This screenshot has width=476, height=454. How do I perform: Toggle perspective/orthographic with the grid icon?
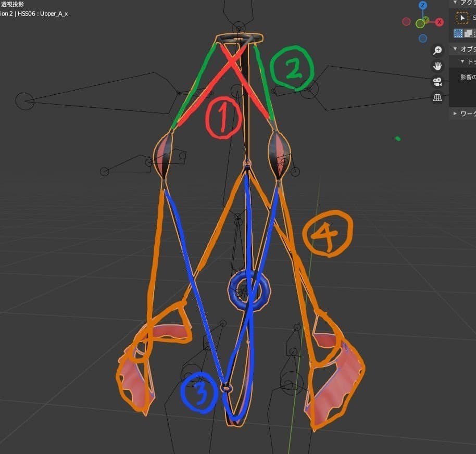pyautogui.click(x=437, y=97)
